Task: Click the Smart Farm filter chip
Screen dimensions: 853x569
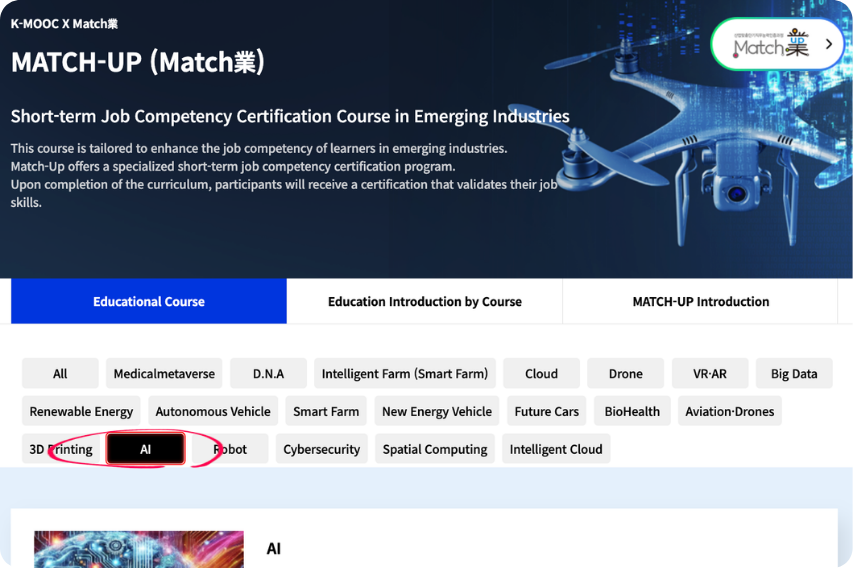Action: point(326,411)
